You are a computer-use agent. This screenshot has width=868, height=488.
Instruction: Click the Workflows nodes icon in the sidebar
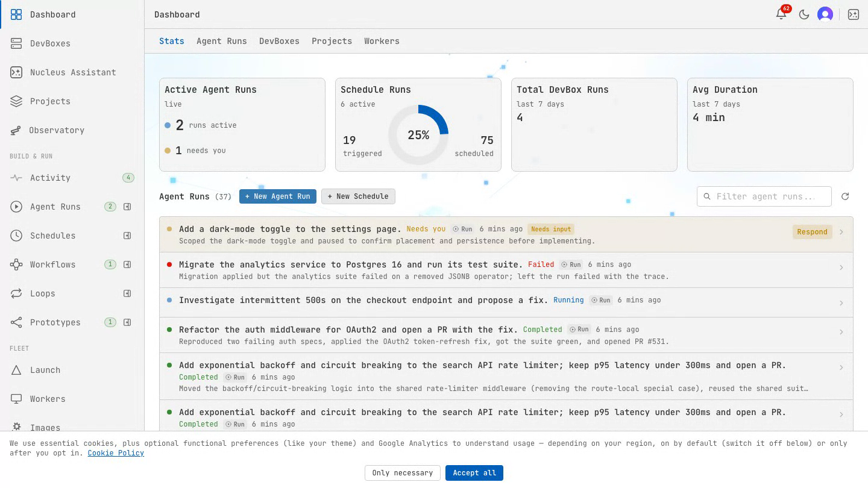pos(16,264)
